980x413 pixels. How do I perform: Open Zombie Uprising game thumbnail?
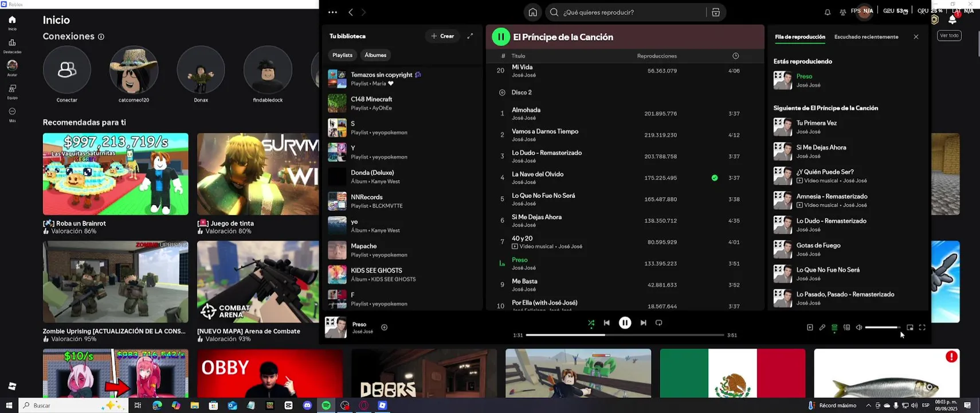point(115,282)
